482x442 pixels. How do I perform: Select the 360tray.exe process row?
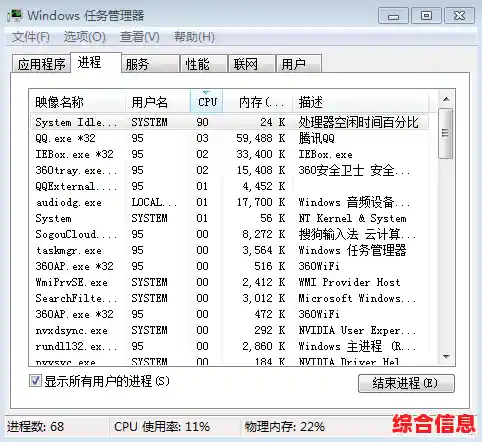pos(229,170)
